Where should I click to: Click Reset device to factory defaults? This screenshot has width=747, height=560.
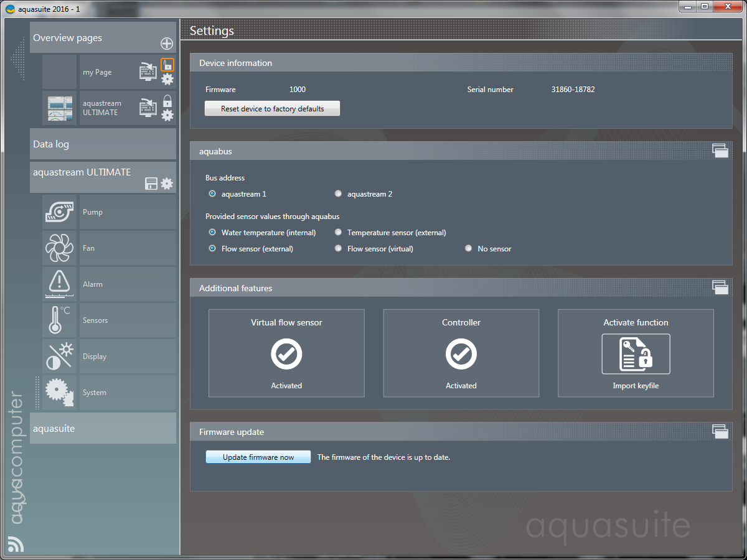pos(273,109)
